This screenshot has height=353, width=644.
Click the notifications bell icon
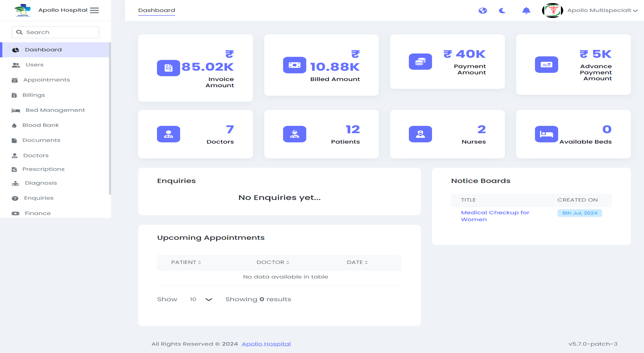tap(526, 10)
